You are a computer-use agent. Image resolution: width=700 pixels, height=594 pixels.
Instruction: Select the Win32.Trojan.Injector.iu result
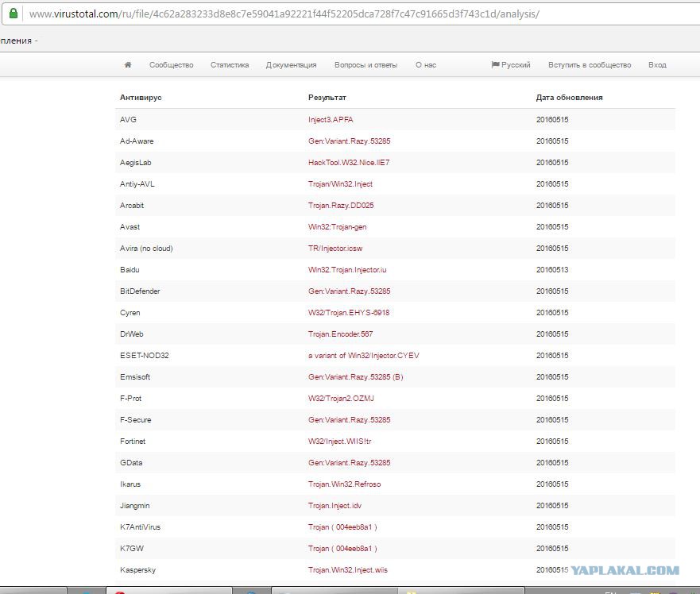click(x=347, y=269)
